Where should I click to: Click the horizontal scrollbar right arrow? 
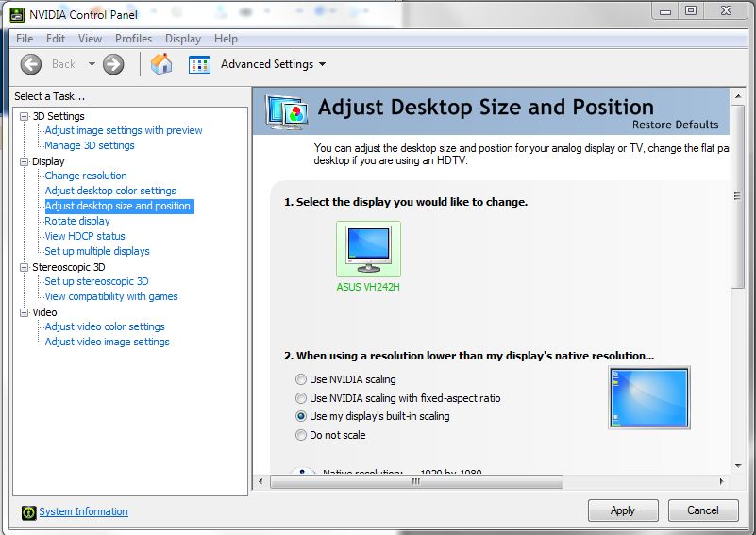[721, 481]
